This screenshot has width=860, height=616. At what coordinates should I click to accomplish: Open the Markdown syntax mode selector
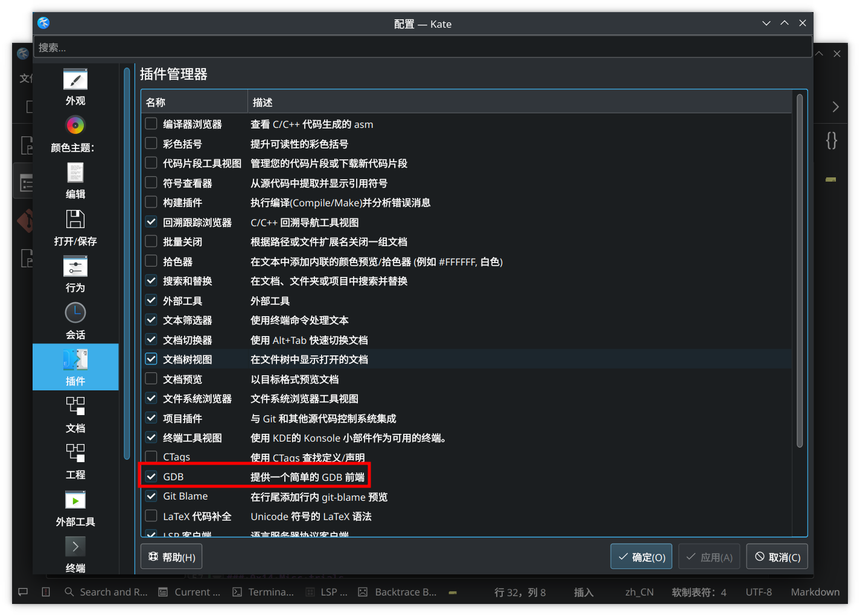pyautogui.click(x=815, y=592)
